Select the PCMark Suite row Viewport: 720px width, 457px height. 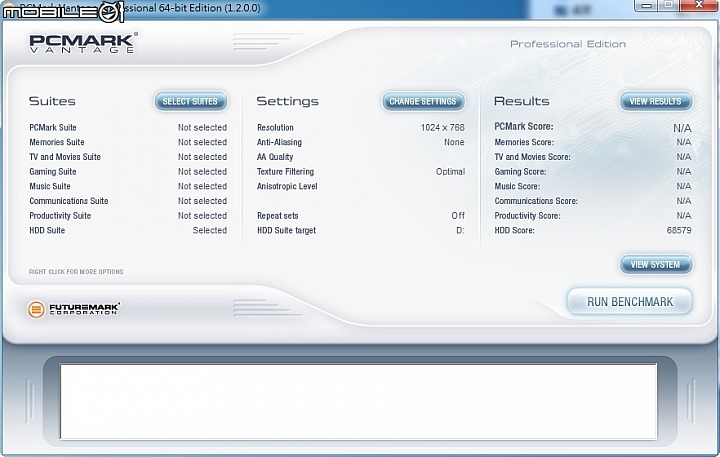(128, 128)
